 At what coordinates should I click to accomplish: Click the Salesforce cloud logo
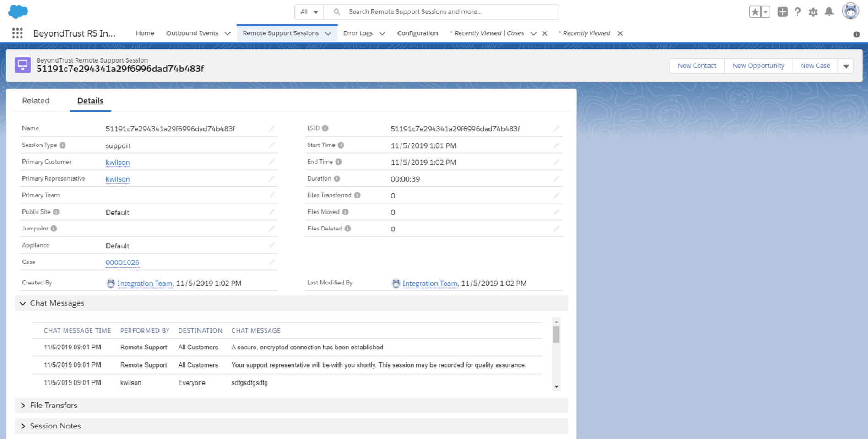point(17,11)
